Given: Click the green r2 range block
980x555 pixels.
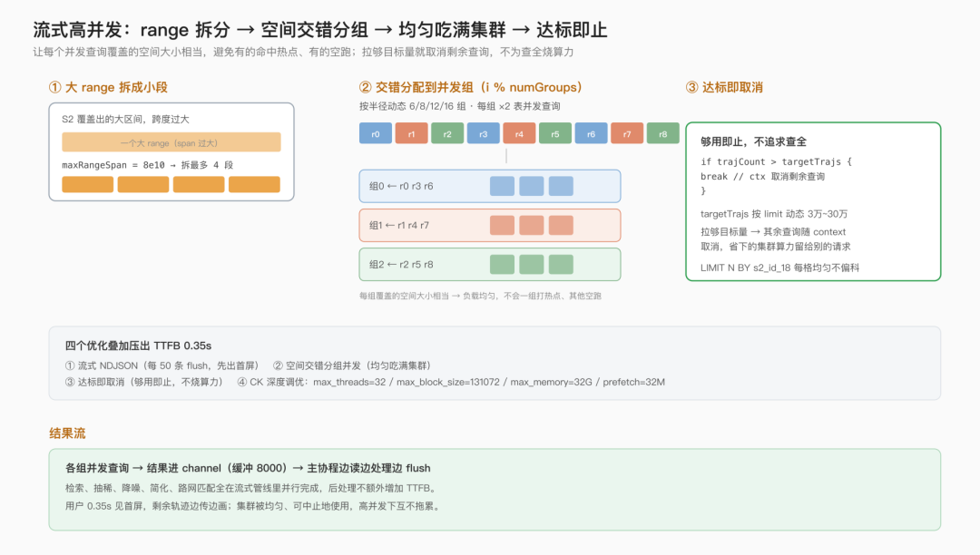Looking at the screenshot, I should [x=447, y=133].
